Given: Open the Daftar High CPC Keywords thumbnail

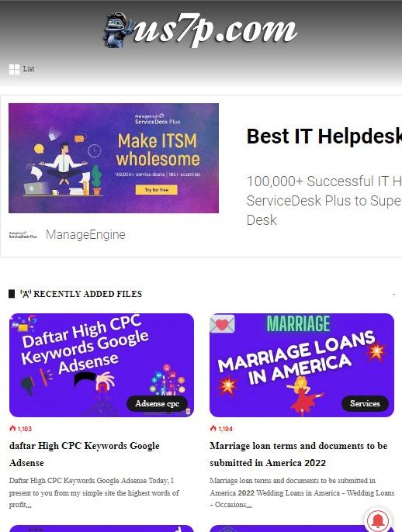Looking at the screenshot, I should click(102, 365).
